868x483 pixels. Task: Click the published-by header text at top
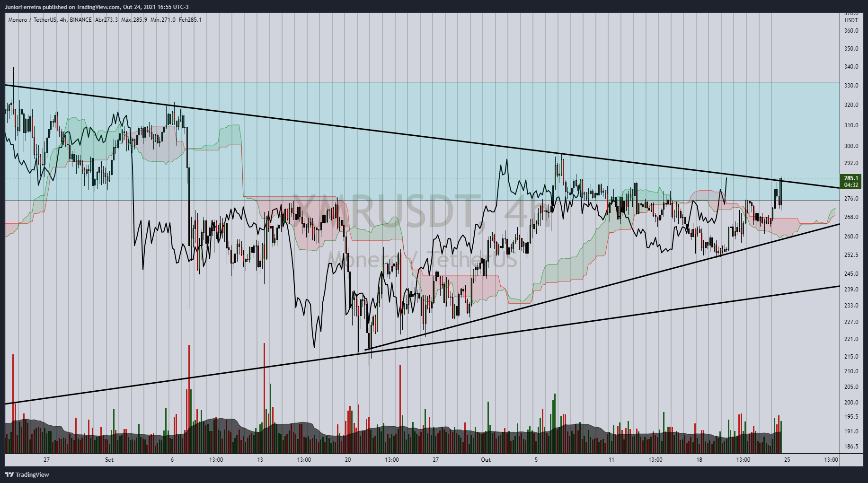[x=97, y=7]
